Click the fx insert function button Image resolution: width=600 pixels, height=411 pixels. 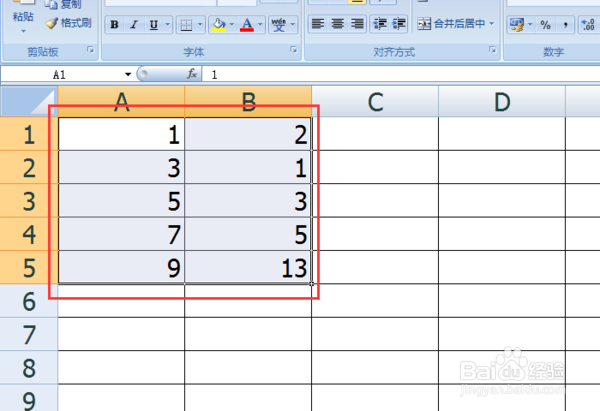192,74
